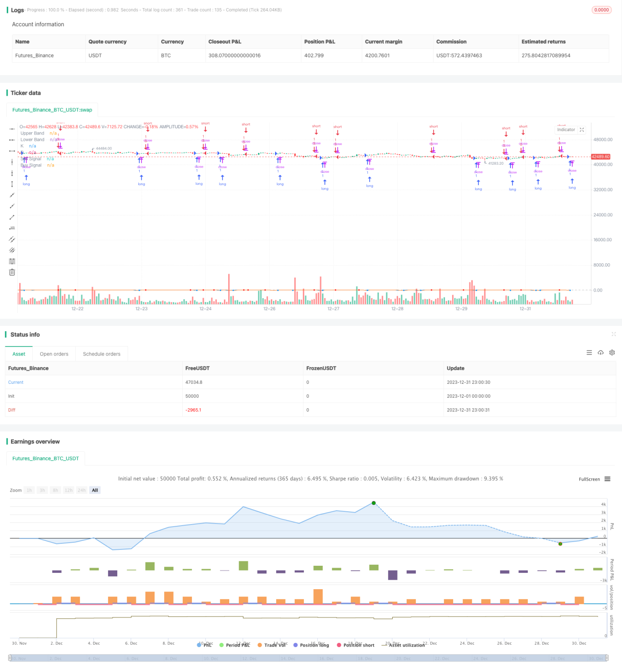Toggle the Trade Vol legend series
This screenshot has height=672, width=622.
point(271,645)
